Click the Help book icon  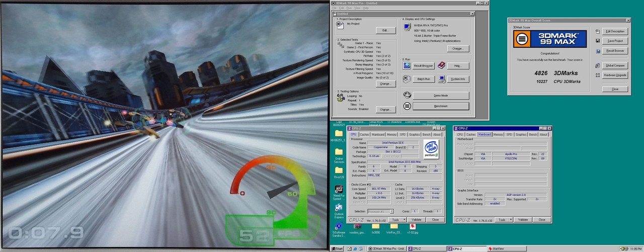coord(441,66)
